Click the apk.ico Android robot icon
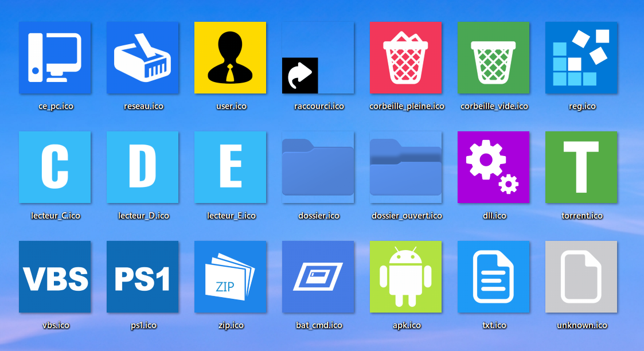 (406, 276)
